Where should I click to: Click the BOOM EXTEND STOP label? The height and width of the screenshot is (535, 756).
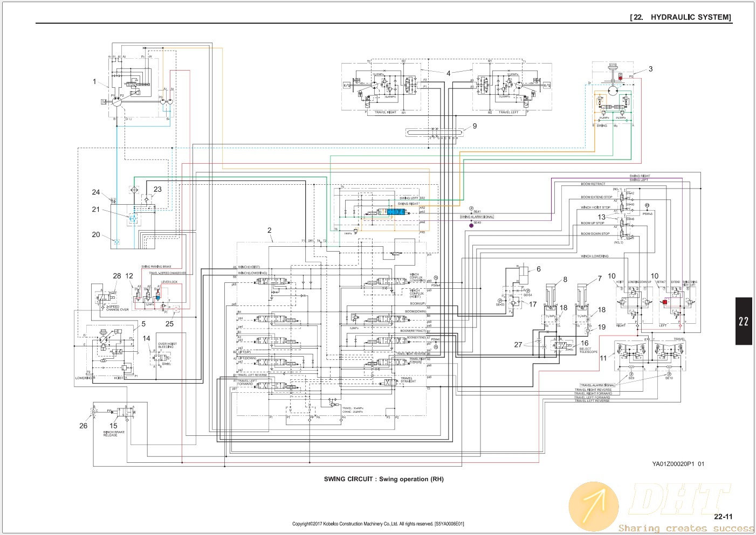596,197
